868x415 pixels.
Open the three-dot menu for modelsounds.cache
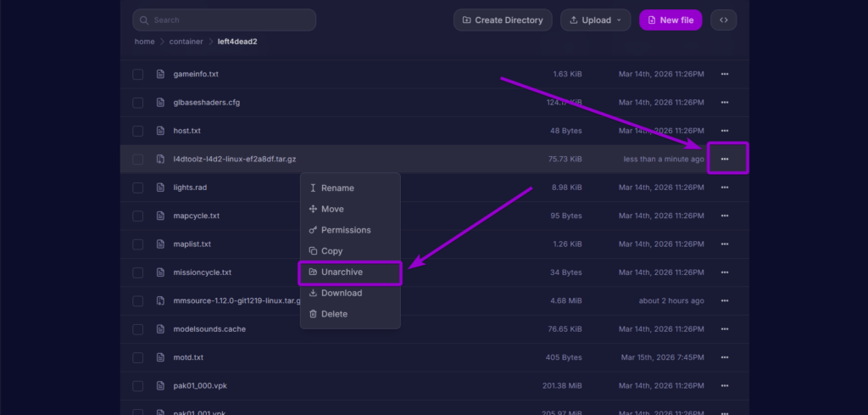coord(725,329)
